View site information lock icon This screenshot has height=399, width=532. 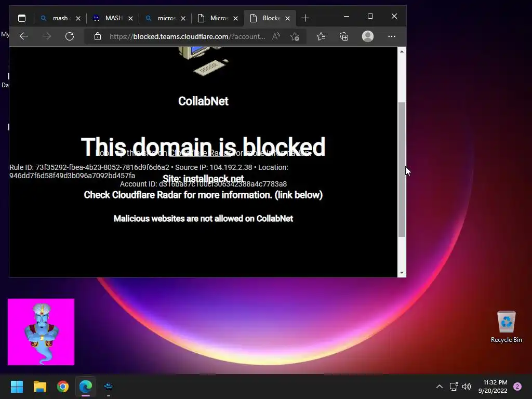98,36
